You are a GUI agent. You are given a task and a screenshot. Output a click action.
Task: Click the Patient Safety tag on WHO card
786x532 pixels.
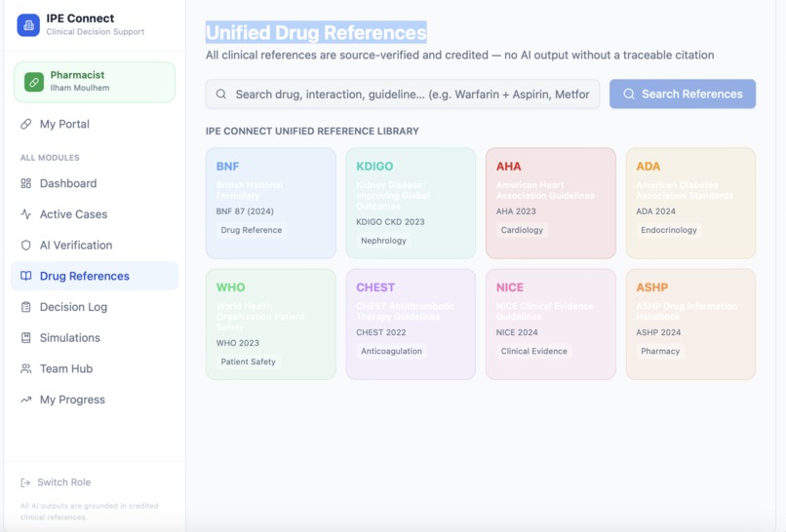(248, 361)
